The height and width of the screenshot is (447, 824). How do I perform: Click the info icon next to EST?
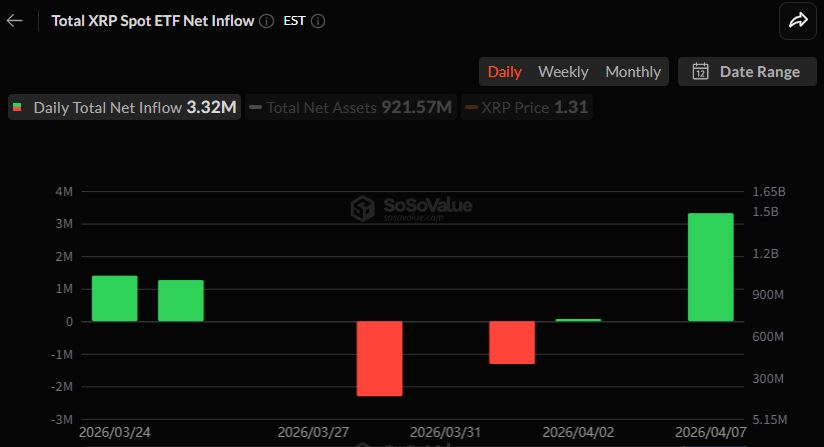tap(317, 21)
